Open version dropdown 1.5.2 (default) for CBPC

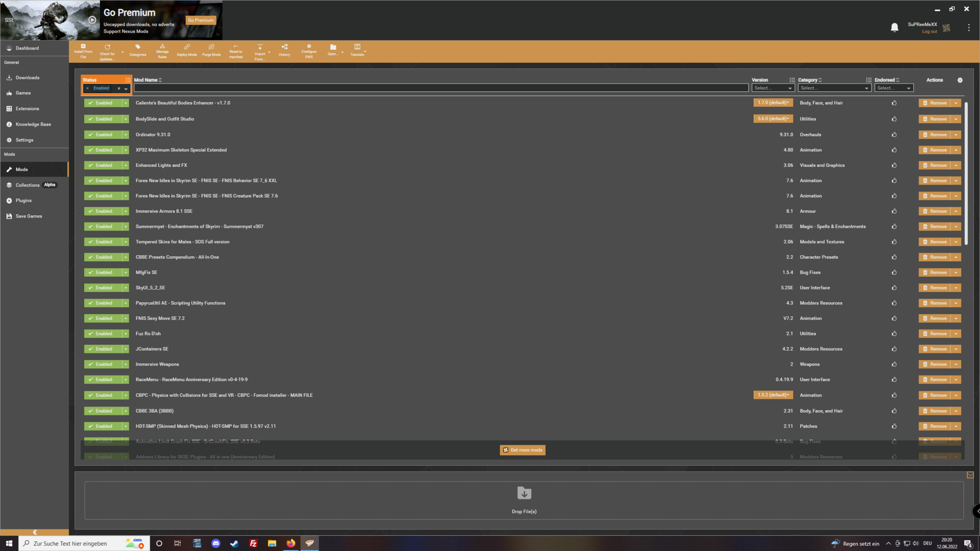click(x=773, y=395)
